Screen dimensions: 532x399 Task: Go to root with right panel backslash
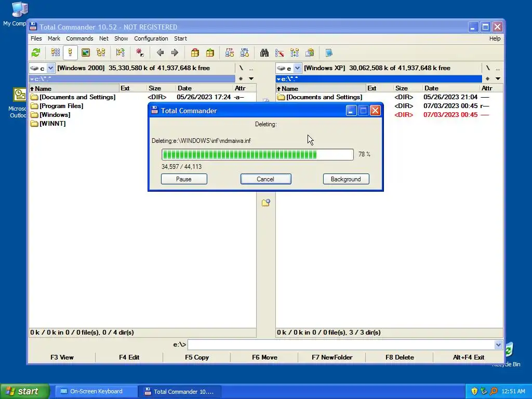coord(488,68)
